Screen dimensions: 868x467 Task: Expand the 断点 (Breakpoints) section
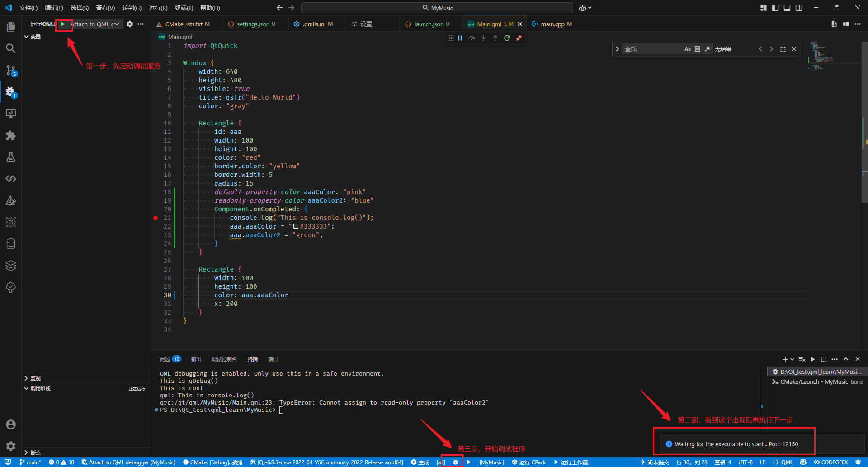[x=36, y=453]
